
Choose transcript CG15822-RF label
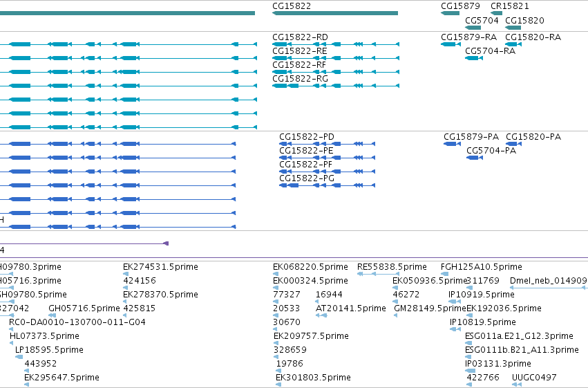pos(299,65)
